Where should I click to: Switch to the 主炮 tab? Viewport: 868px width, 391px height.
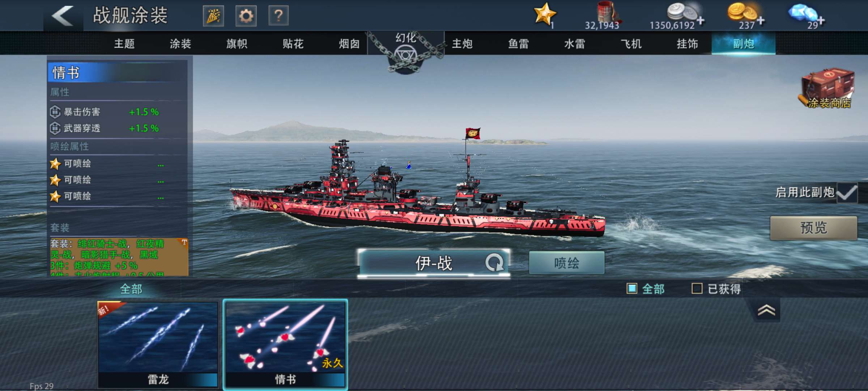(462, 44)
